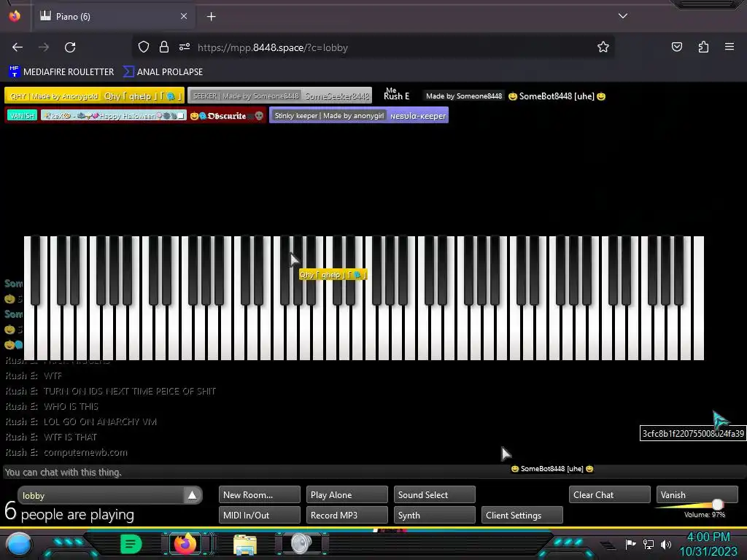Click chat message 'WHO IS THIS'

click(x=71, y=406)
